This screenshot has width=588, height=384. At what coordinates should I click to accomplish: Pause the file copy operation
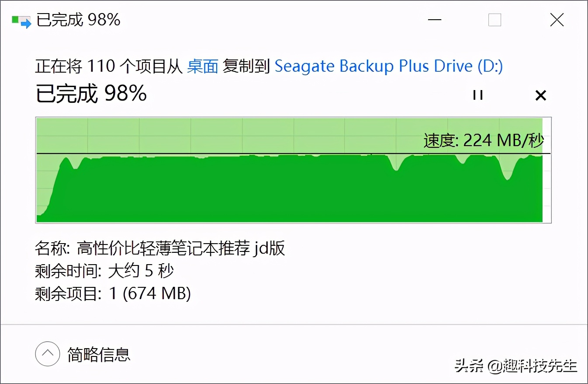click(477, 95)
